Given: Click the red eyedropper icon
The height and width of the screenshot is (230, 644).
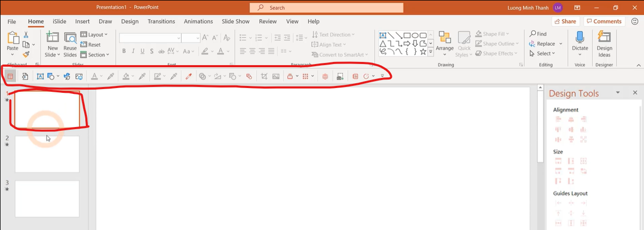Looking at the screenshot, I should 188,76.
